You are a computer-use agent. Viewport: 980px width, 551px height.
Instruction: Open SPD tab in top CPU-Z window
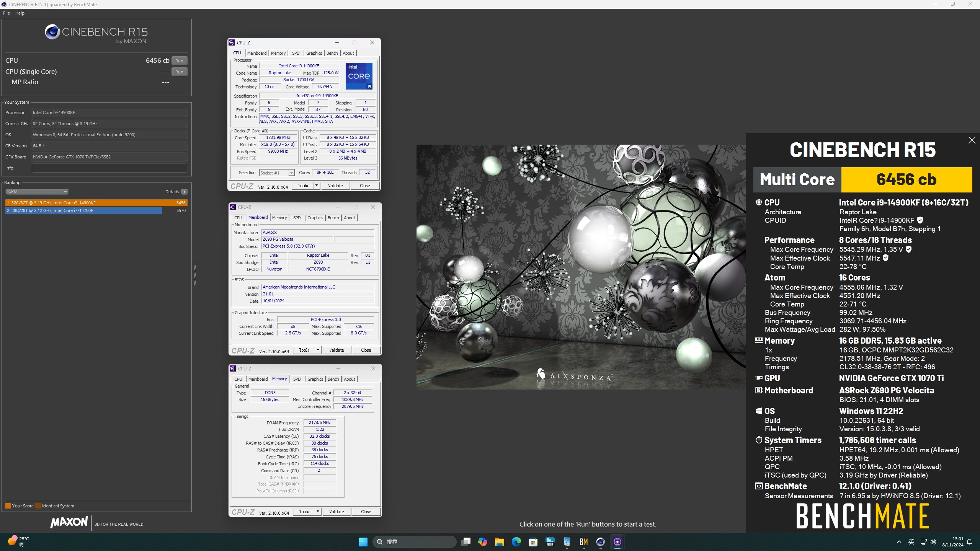pyautogui.click(x=296, y=53)
